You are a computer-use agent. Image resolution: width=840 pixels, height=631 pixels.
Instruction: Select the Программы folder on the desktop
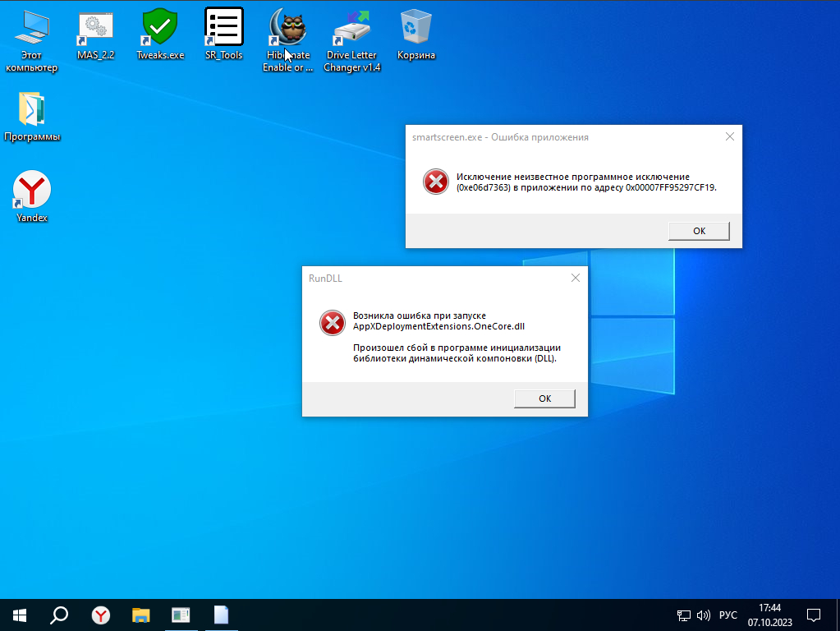coord(31,117)
